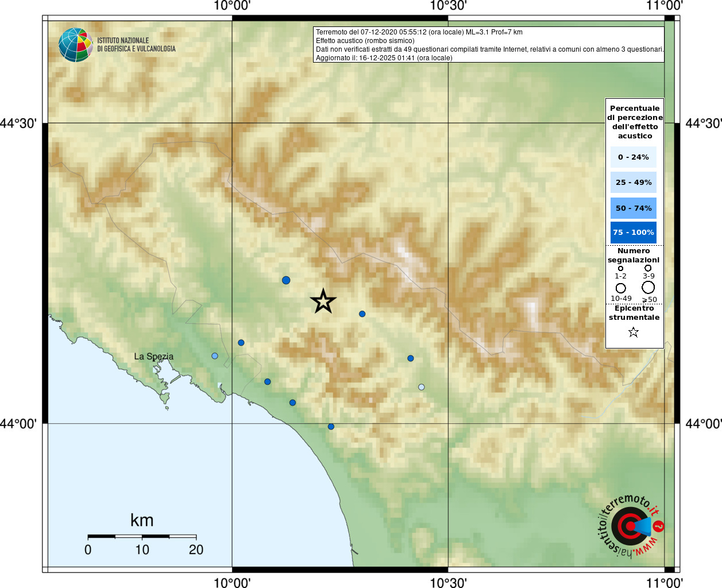Click the Terremoto del 07-12-2020 header line
This screenshot has height=588, width=722.
419,32
